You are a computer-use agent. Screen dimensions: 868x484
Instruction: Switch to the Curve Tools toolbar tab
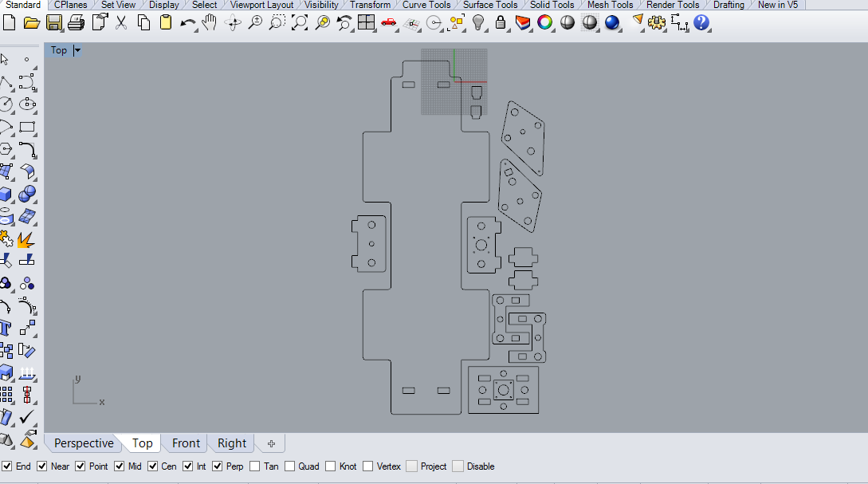click(426, 5)
